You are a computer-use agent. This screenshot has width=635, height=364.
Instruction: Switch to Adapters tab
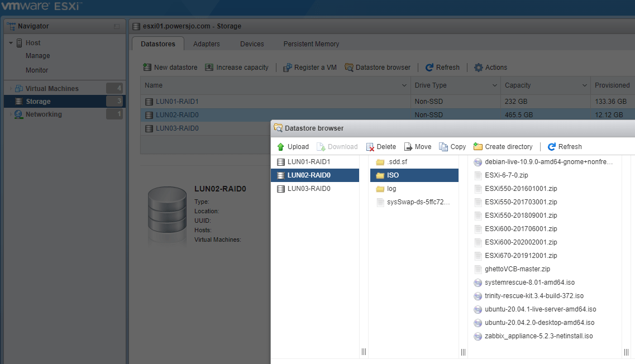pyautogui.click(x=207, y=44)
